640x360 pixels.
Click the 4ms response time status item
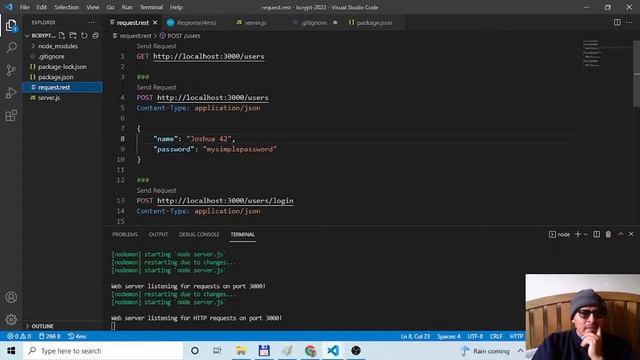click(77, 336)
